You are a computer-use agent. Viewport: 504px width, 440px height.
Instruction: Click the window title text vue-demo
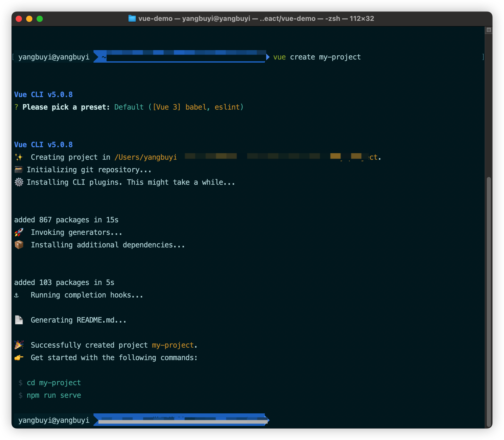[155, 19]
